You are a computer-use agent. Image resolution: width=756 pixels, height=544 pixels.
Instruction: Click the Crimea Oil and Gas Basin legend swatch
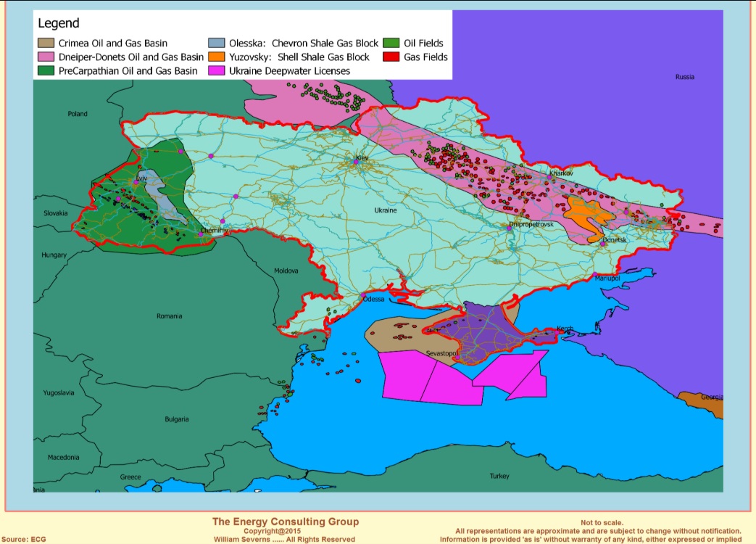pyautogui.click(x=46, y=43)
